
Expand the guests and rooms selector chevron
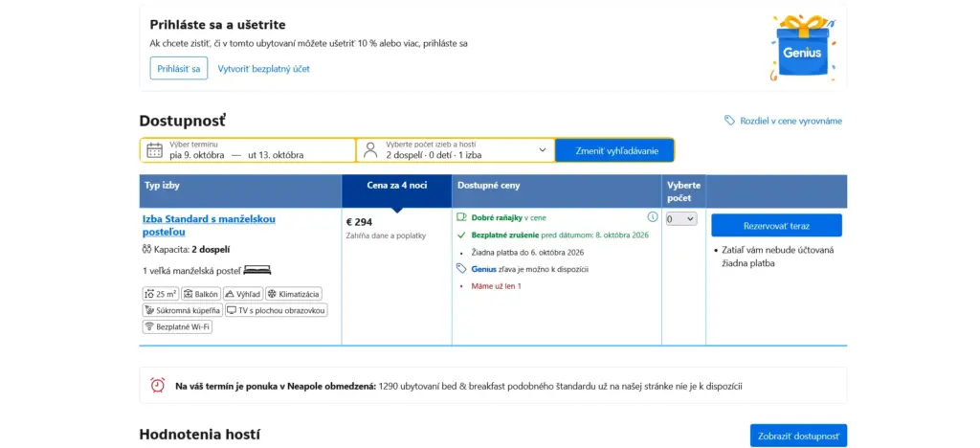[x=542, y=150]
